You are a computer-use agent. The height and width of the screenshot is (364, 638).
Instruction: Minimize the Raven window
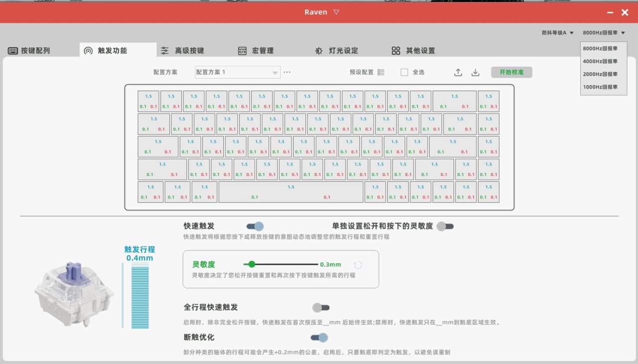tap(610, 12)
